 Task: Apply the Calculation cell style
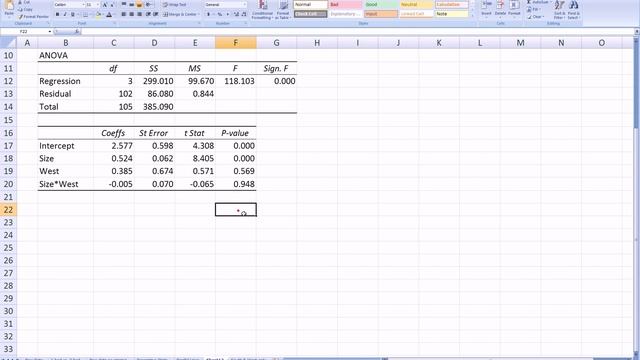pyautogui.click(x=451, y=4)
